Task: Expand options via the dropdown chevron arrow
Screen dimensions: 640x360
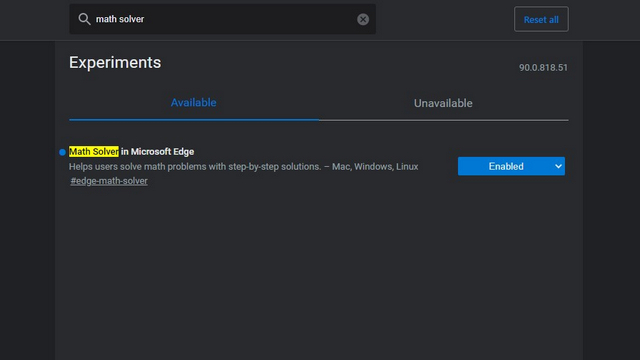Action: [558, 166]
